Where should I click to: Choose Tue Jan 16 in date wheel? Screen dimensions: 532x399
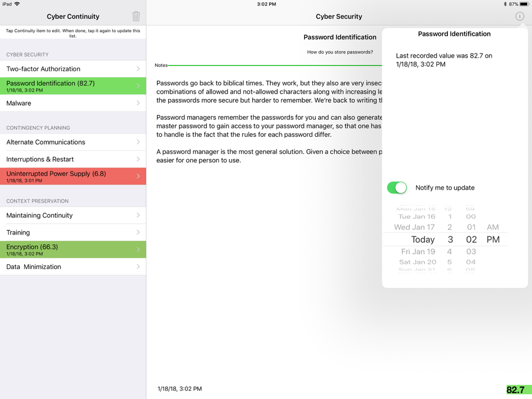(x=417, y=217)
